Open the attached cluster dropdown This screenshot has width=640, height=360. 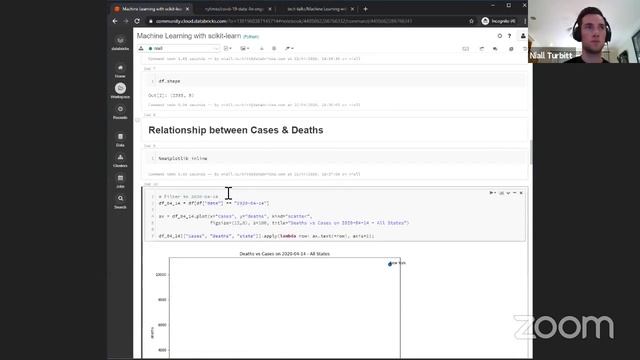[183, 48]
